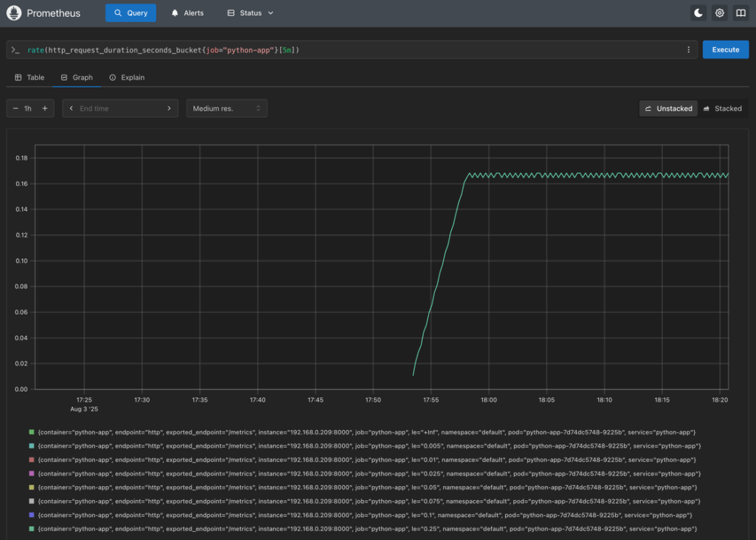Screen dimensions: 756x540
Task: Select the le="0.005" legend series label
Action: point(369,446)
